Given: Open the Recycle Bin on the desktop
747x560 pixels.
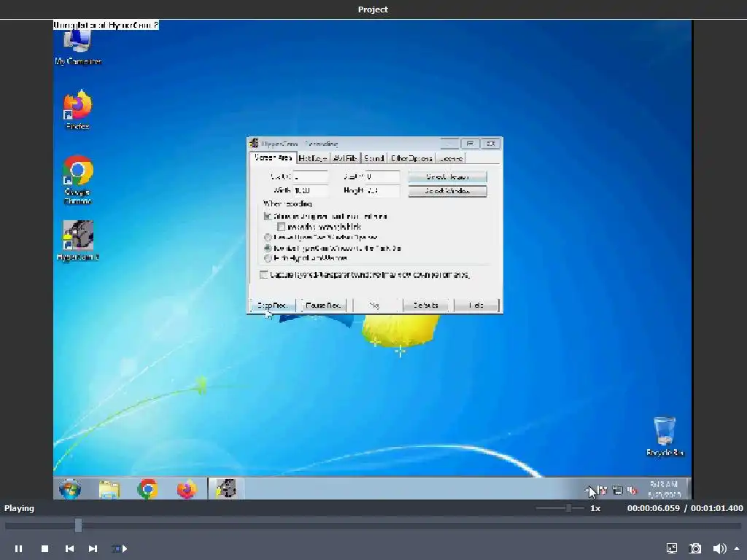Looking at the screenshot, I should pyautogui.click(x=665, y=436).
